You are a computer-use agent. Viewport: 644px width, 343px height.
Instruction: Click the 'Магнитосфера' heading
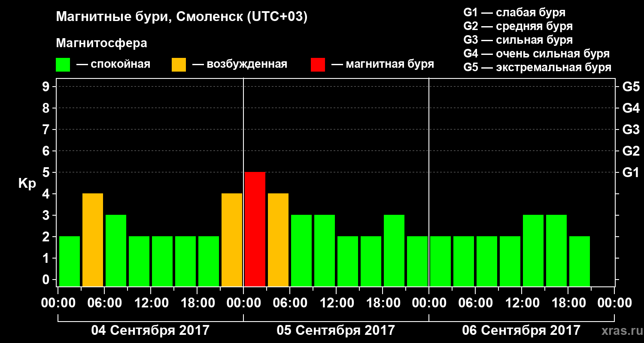point(102,43)
